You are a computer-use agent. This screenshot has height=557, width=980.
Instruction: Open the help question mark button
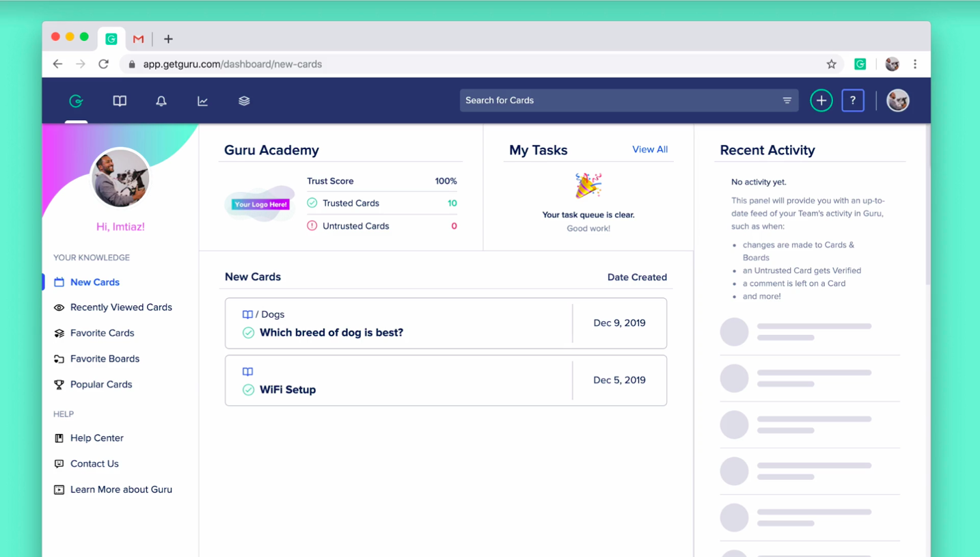(x=853, y=100)
